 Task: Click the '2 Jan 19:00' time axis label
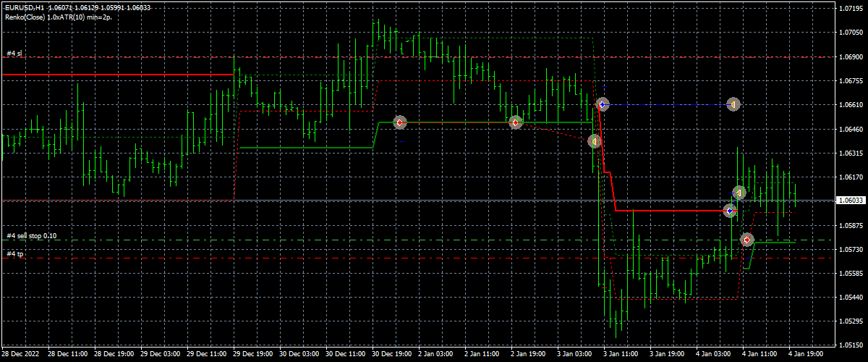(x=528, y=355)
